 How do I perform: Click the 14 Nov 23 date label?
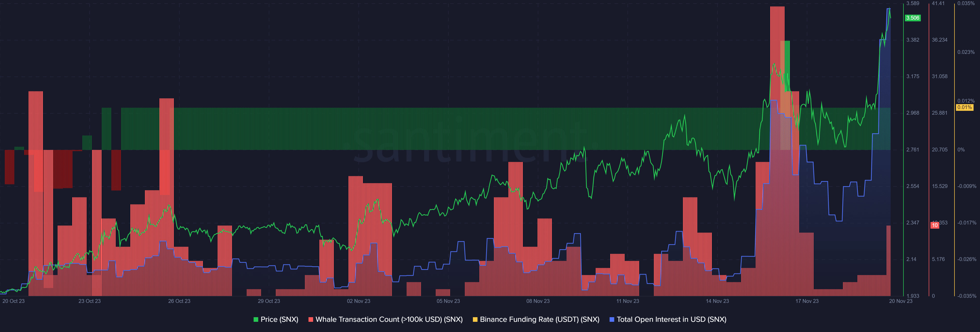pyautogui.click(x=717, y=301)
